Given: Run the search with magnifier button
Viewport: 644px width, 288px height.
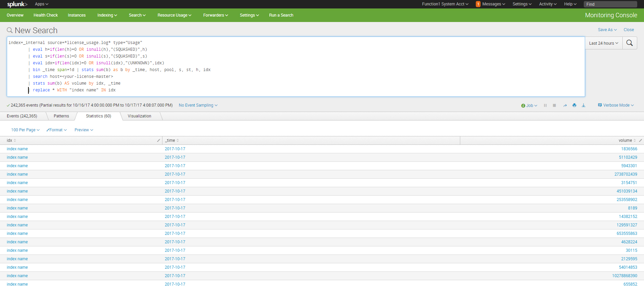Looking at the screenshot, I should (x=629, y=43).
